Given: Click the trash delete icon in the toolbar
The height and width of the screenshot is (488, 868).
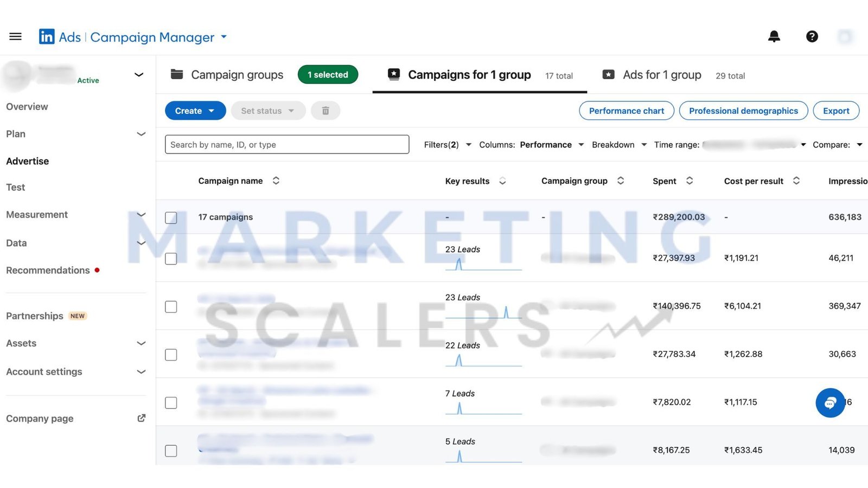Looking at the screenshot, I should pyautogui.click(x=325, y=110).
